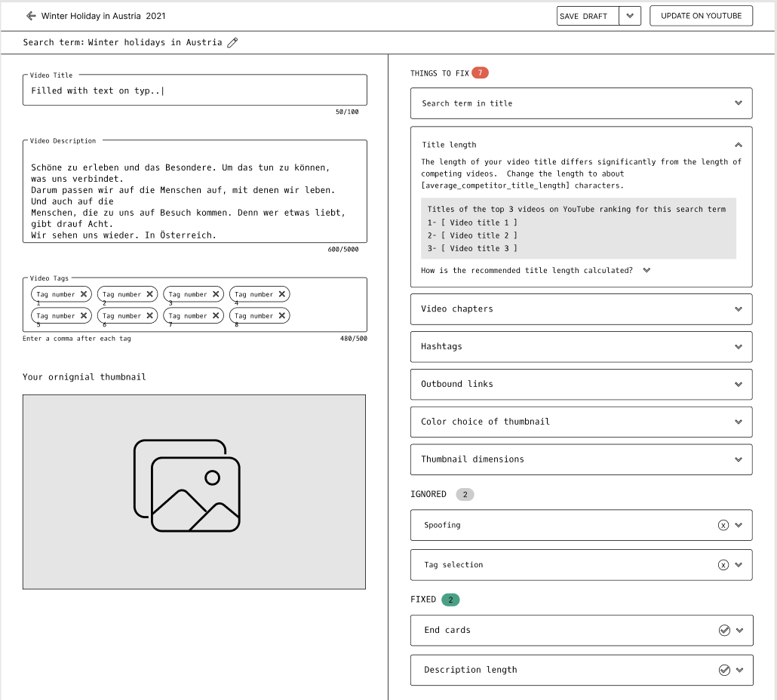
Task: Click the Description length checkmark icon
Action: pyautogui.click(x=723, y=670)
